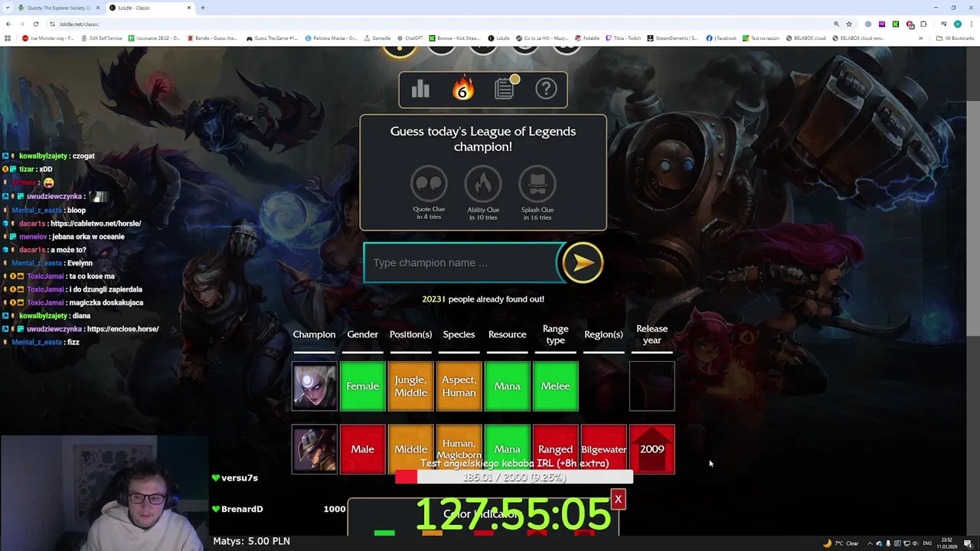Open the streak flame icon showing 6
980x551 pixels.
click(x=462, y=90)
